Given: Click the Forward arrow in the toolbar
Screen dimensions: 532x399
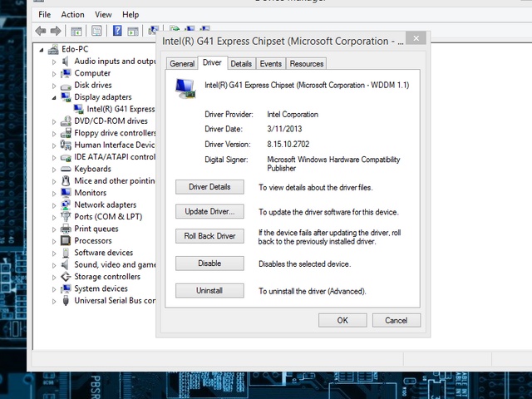Looking at the screenshot, I should [x=56, y=32].
